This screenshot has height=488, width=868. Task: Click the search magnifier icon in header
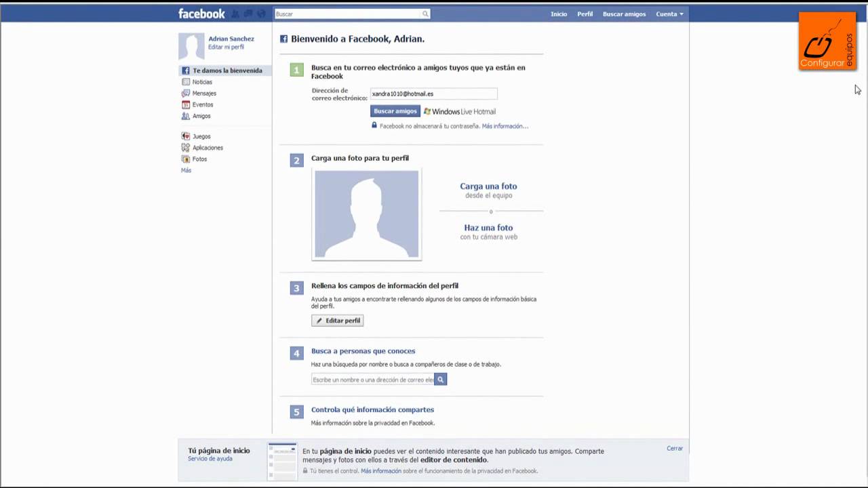(425, 14)
